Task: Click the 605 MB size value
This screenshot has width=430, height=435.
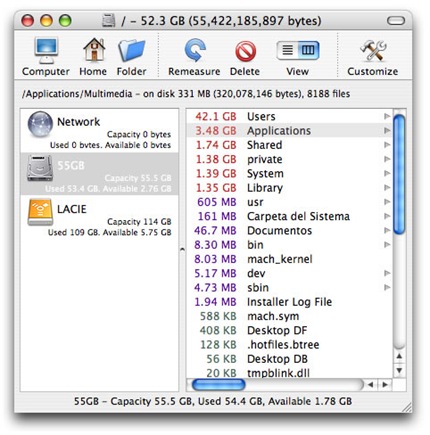Action: click(x=217, y=202)
